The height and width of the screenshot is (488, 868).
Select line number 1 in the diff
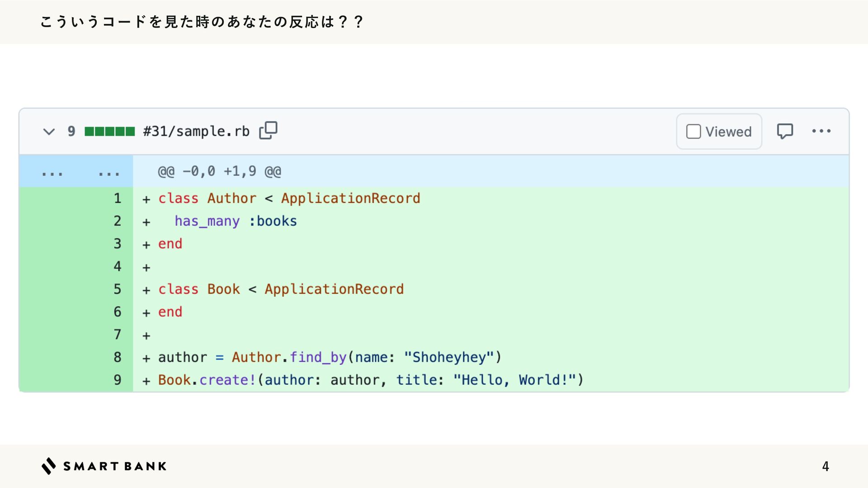118,198
